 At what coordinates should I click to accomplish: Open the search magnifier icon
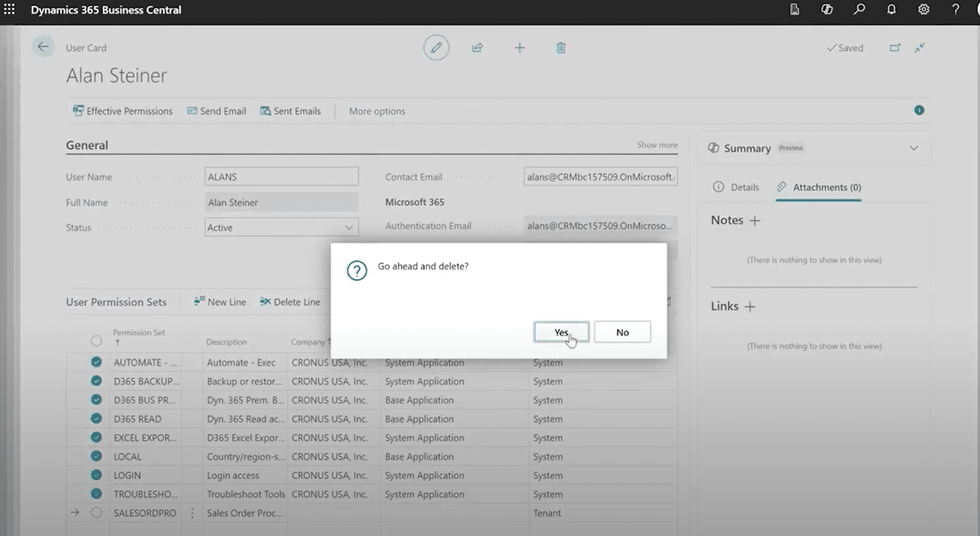click(x=859, y=10)
